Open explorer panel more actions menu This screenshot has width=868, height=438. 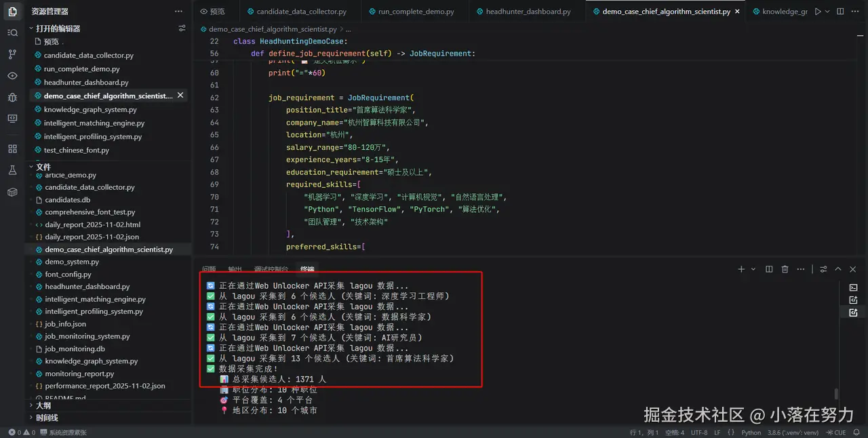coord(178,12)
